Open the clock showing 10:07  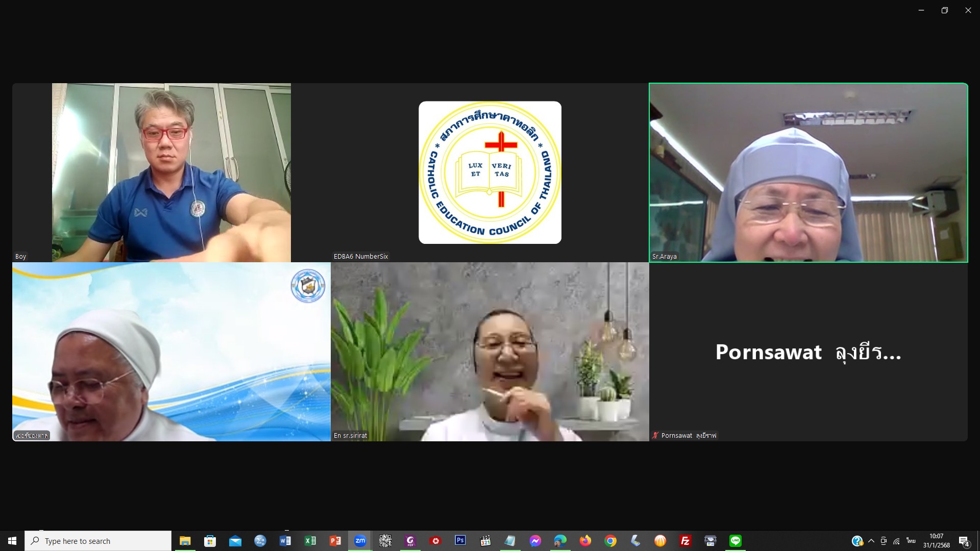(937, 541)
